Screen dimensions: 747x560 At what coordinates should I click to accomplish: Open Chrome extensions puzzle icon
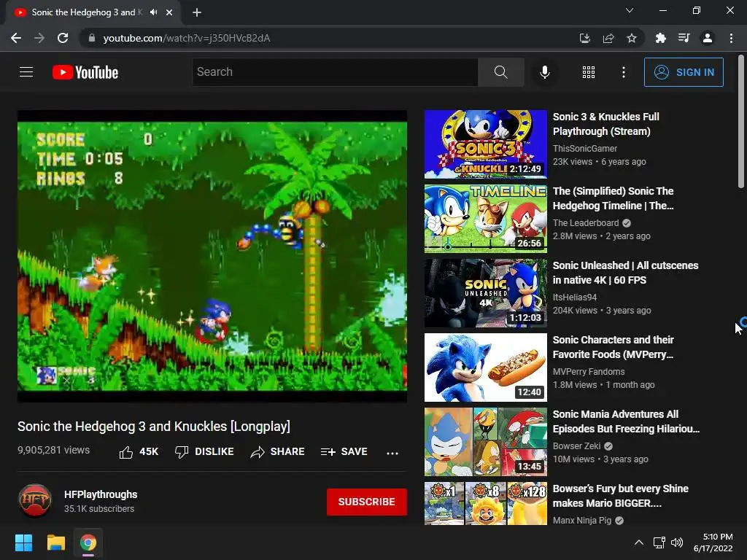660,38
